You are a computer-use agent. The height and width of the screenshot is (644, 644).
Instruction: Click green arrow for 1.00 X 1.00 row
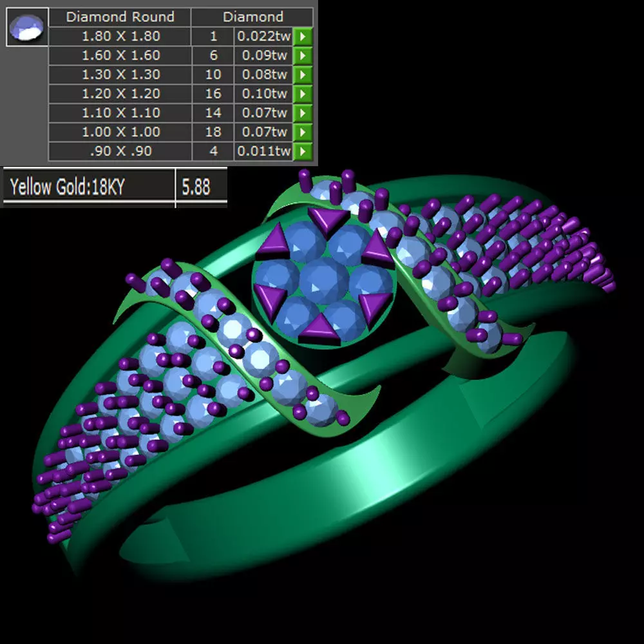coord(303,132)
